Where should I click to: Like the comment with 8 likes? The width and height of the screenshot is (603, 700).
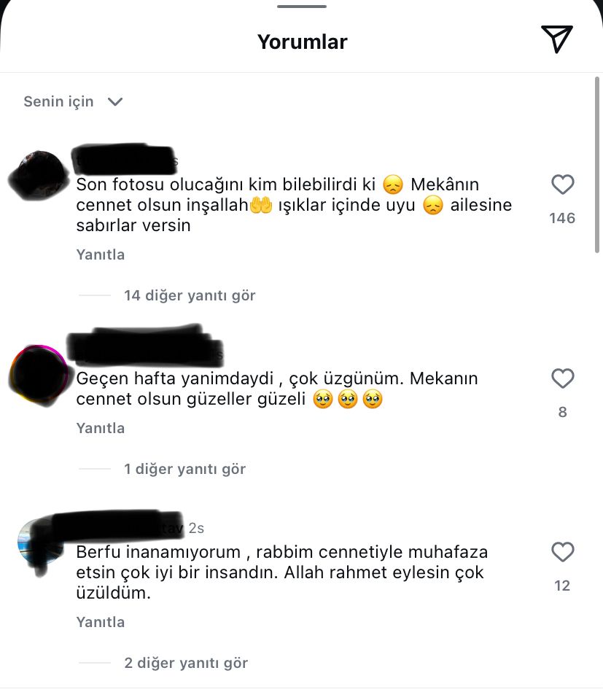(562, 378)
